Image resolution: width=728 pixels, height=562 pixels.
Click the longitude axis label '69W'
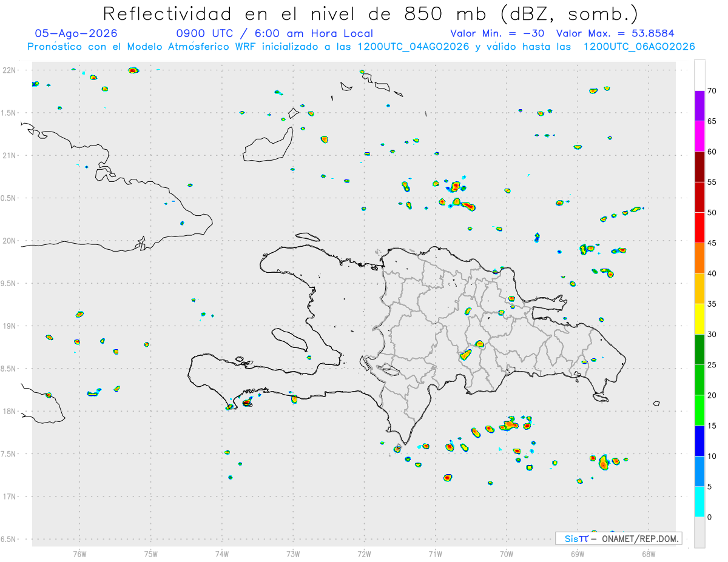point(578,554)
